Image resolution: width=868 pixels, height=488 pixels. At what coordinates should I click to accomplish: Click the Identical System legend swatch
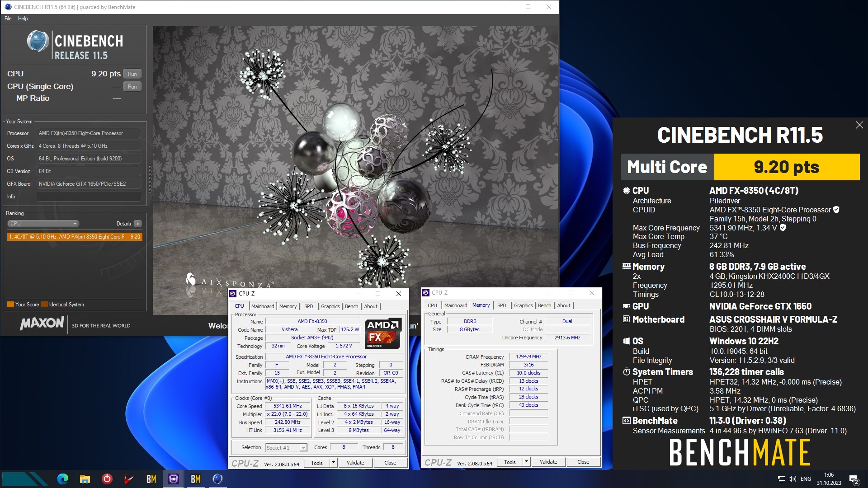pyautogui.click(x=44, y=305)
